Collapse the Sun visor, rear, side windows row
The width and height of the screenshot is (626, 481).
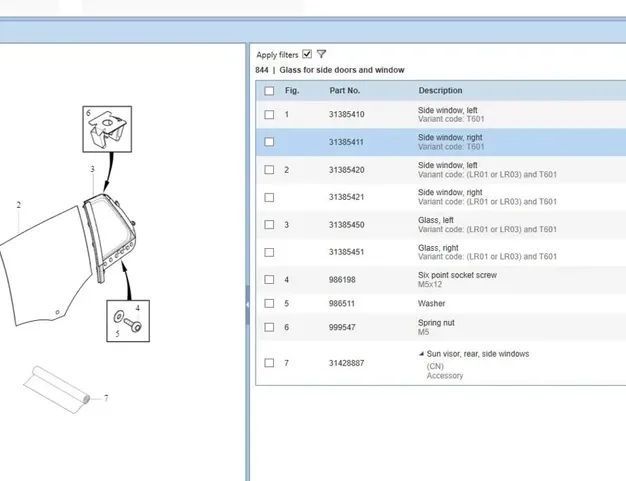[x=421, y=354]
